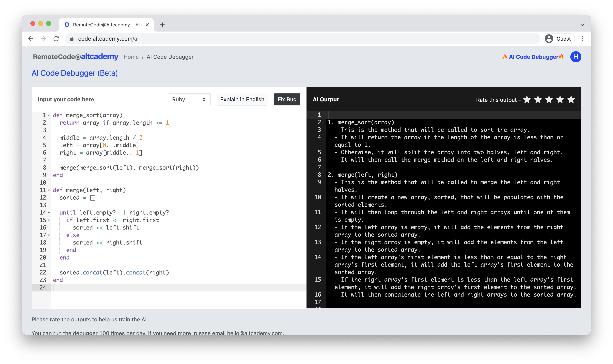The height and width of the screenshot is (364, 613).
Task: Open a new browser tab with the plus icon
Action: (x=162, y=24)
